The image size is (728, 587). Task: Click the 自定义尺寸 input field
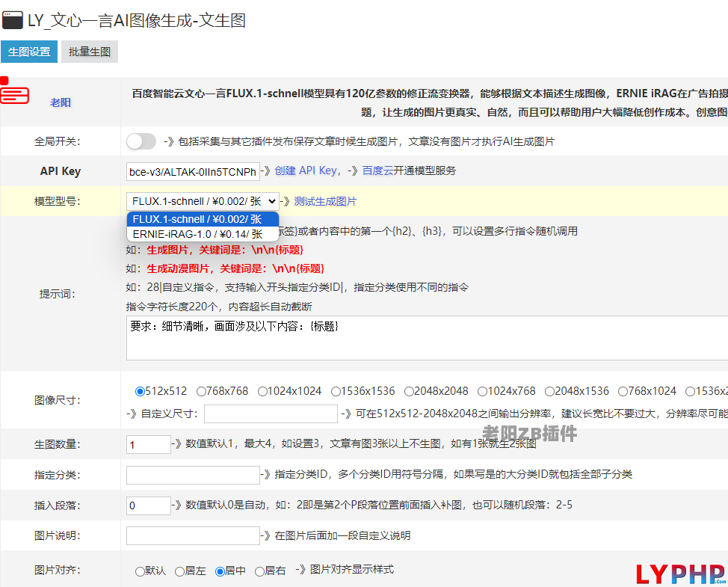tap(271, 414)
